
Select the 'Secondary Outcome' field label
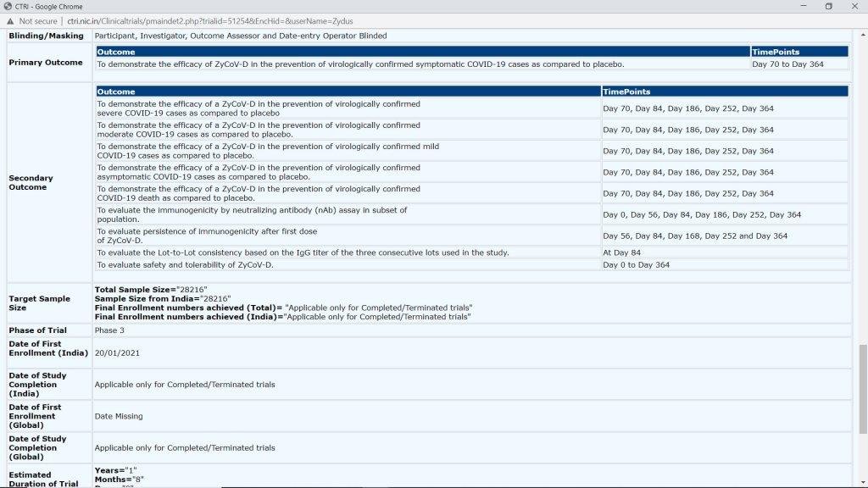point(31,183)
